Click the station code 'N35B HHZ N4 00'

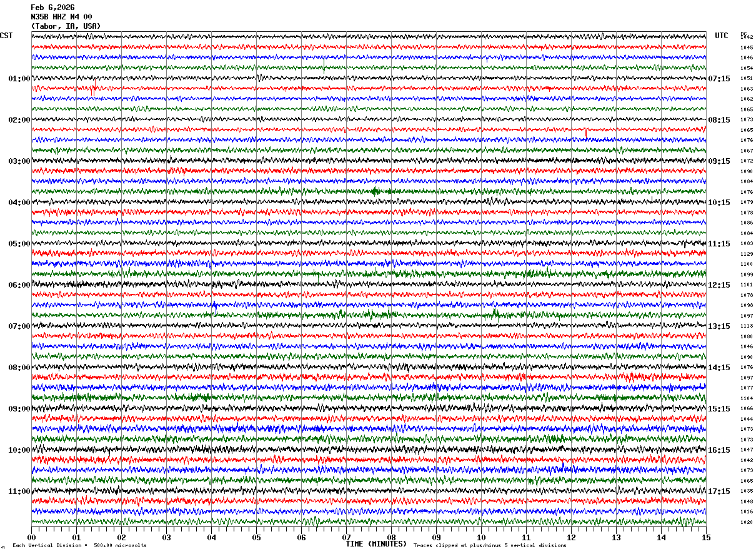tap(61, 17)
